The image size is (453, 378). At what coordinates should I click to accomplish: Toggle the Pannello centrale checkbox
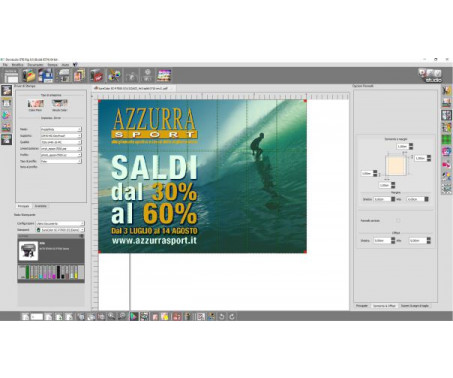point(398,221)
